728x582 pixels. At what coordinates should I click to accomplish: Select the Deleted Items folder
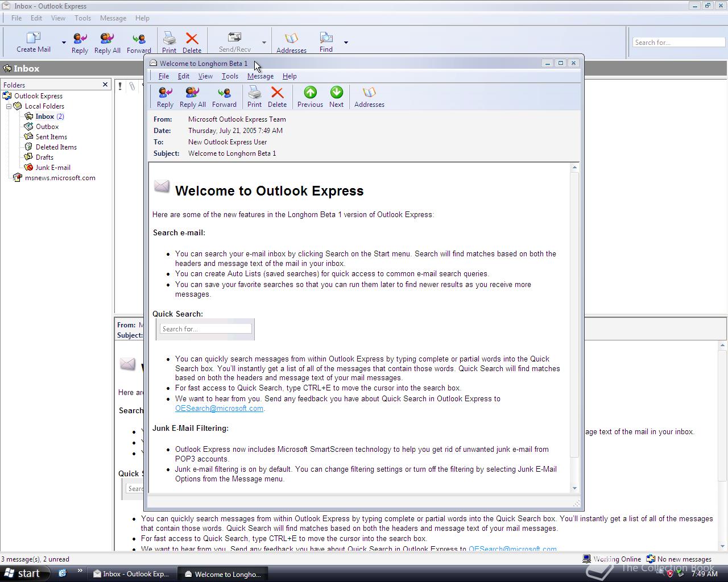click(x=56, y=147)
